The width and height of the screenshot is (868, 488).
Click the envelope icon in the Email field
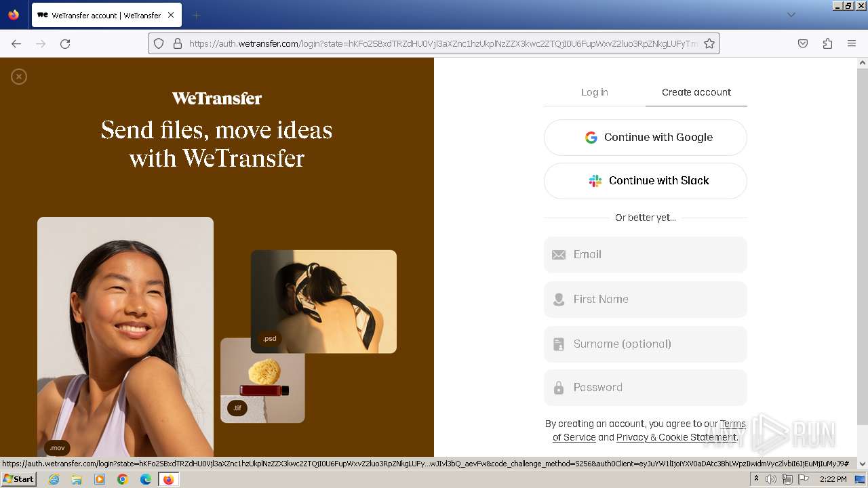point(559,255)
